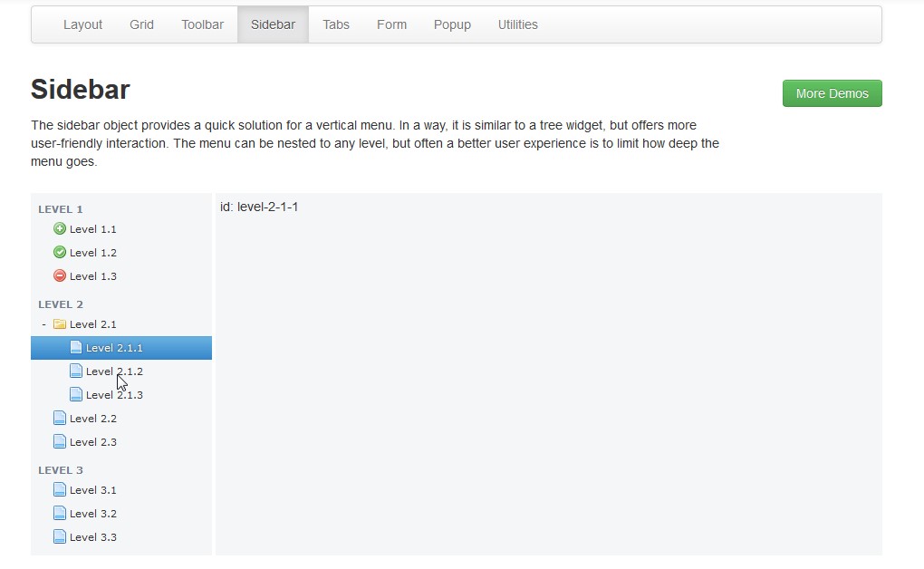The image size is (924, 569).
Task: Open the Utilities tab
Action: (x=517, y=24)
